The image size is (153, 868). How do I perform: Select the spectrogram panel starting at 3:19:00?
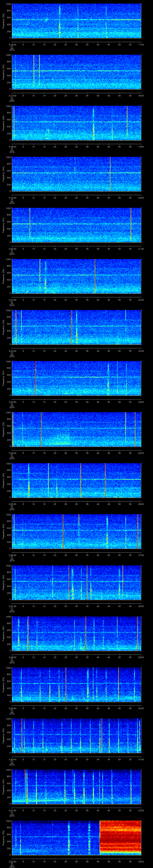click(77, 174)
